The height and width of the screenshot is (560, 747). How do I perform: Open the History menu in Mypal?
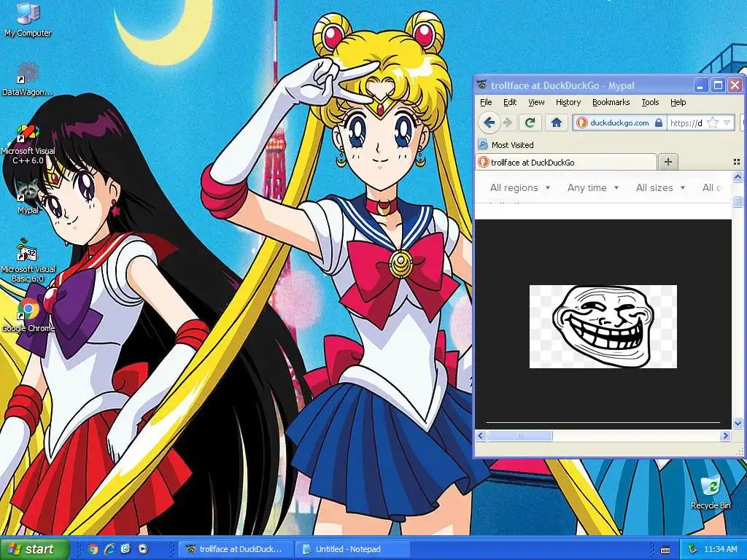pyautogui.click(x=568, y=102)
